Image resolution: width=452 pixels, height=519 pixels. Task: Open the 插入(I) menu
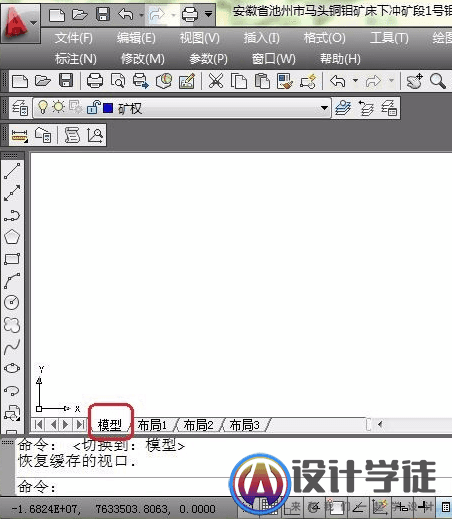point(262,38)
